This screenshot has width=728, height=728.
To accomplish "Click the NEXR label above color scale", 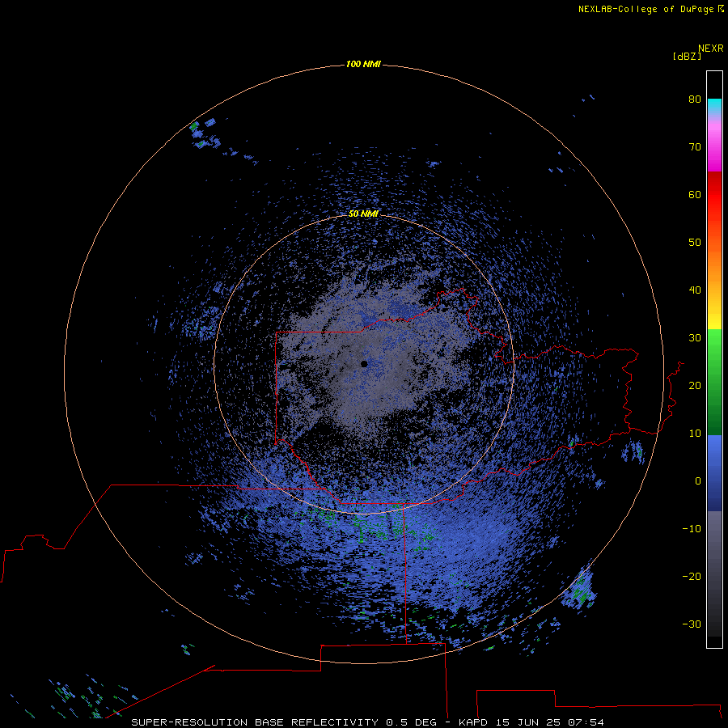I will (x=711, y=49).
